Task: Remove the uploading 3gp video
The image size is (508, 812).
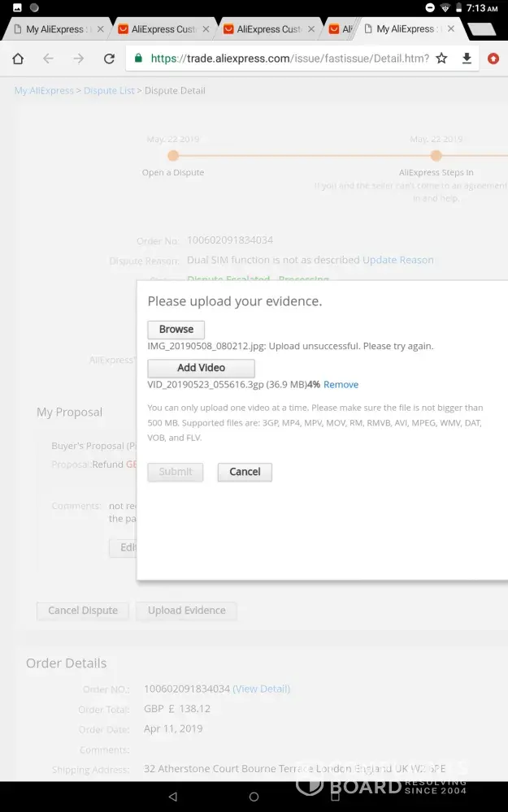Action: click(341, 384)
